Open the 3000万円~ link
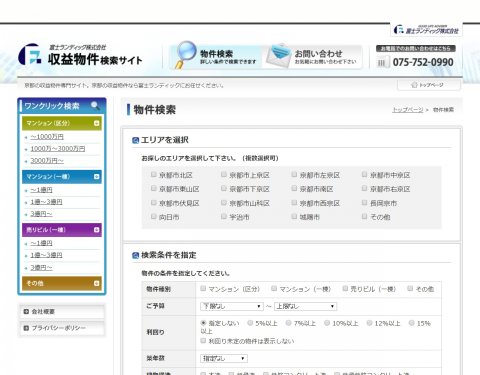Screen dimensions: 480x375 47,161
